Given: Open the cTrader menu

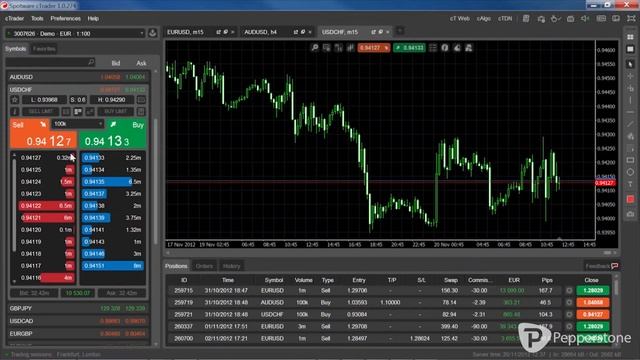Looking at the screenshot, I should (x=14, y=18).
